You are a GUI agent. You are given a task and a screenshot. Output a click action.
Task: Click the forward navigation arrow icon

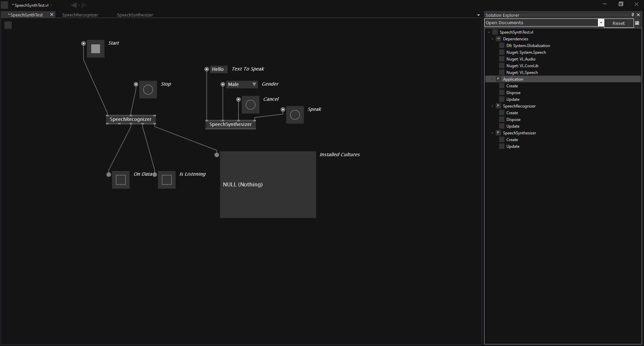[84, 5]
